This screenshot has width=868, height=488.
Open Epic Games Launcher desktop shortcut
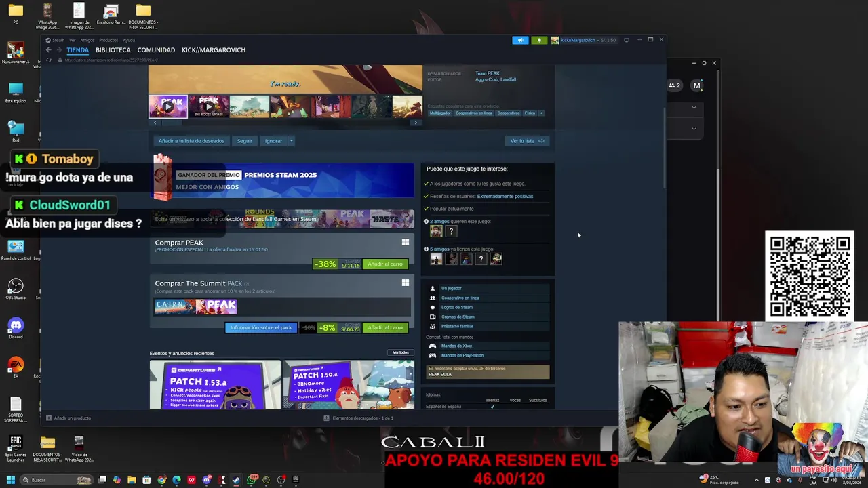[x=16, y=447]
